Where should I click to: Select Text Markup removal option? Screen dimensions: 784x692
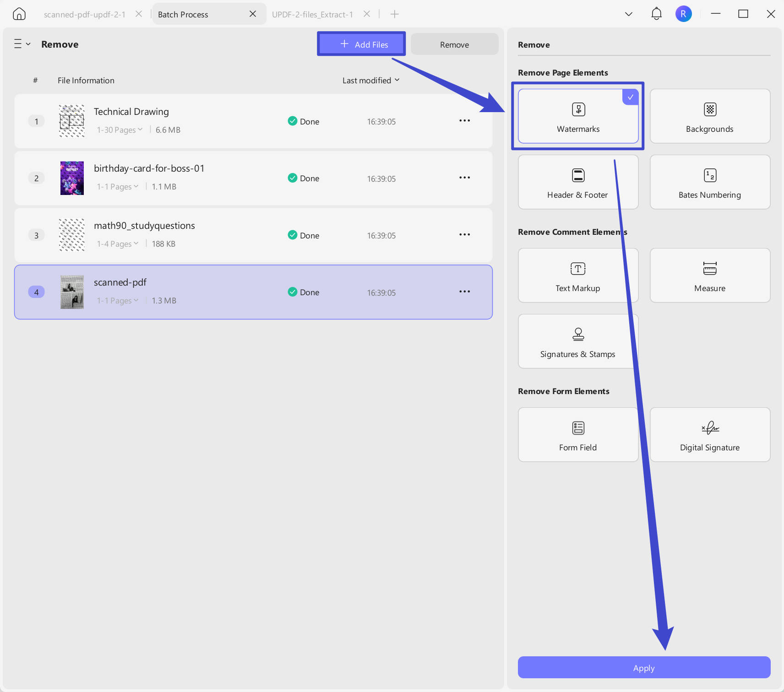coord(578,275)
